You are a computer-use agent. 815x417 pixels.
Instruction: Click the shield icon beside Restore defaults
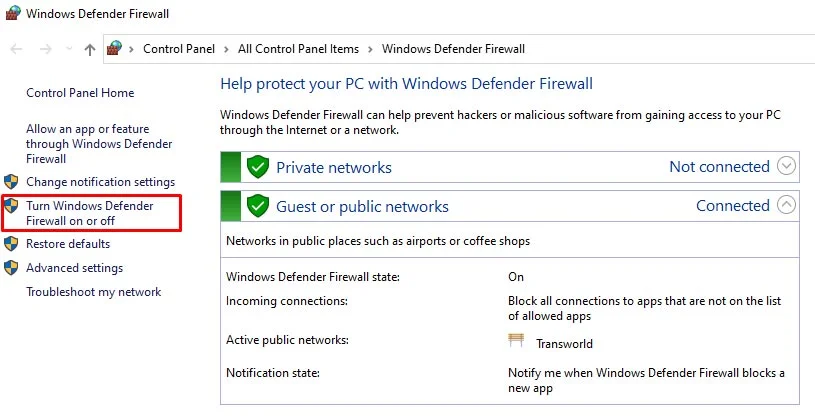(11, 244)
